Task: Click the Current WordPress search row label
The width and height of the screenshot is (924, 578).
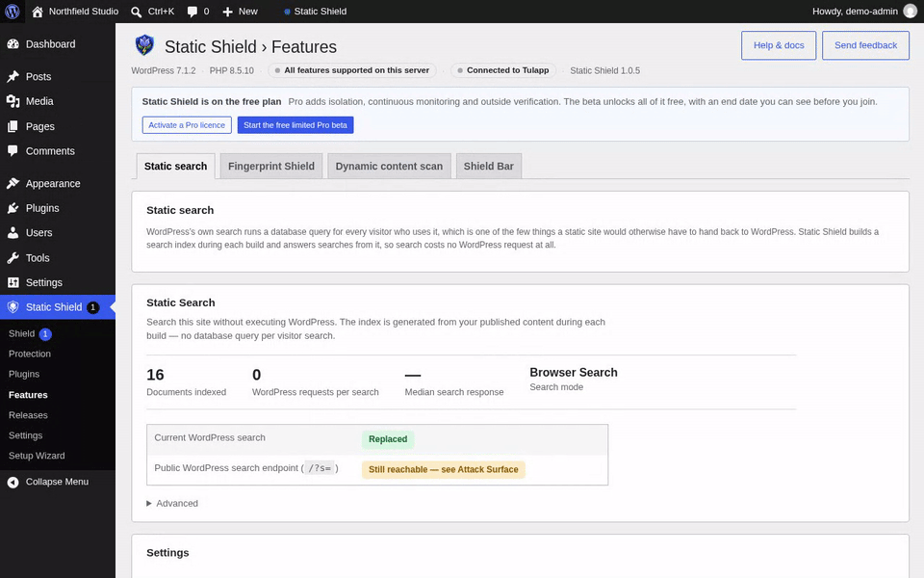Action: click(x=210, y=437)
